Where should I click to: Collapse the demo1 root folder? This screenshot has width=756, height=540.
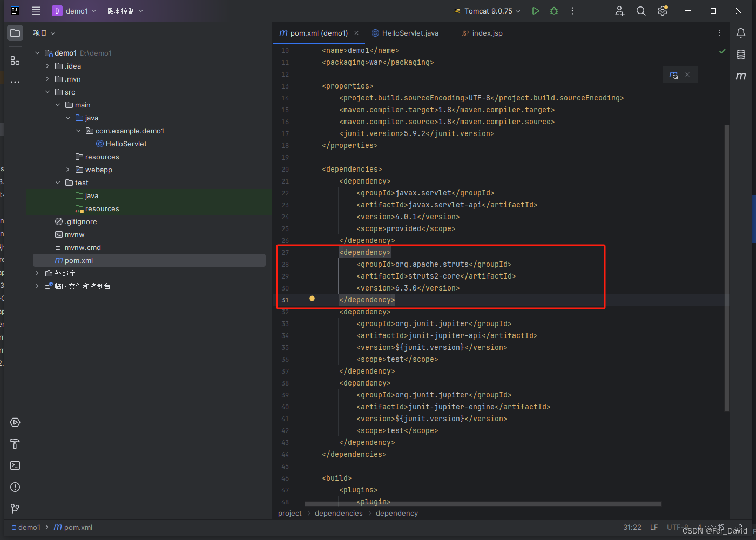click(37, 53)
